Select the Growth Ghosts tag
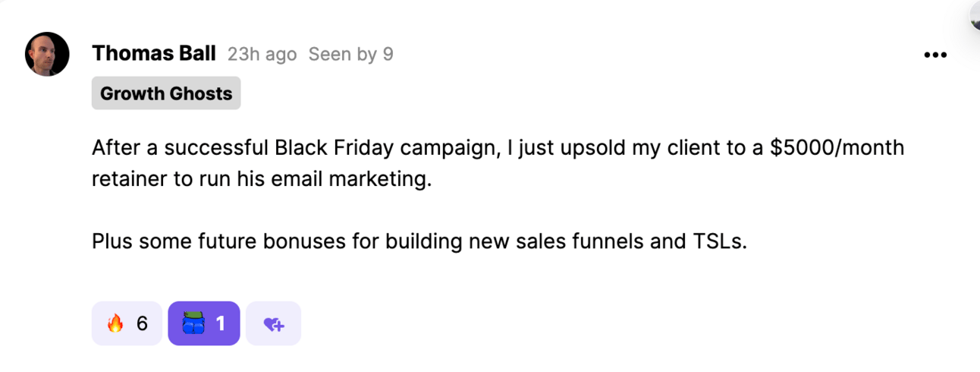Viewport: 980px width, 372px height. point(166,93)
